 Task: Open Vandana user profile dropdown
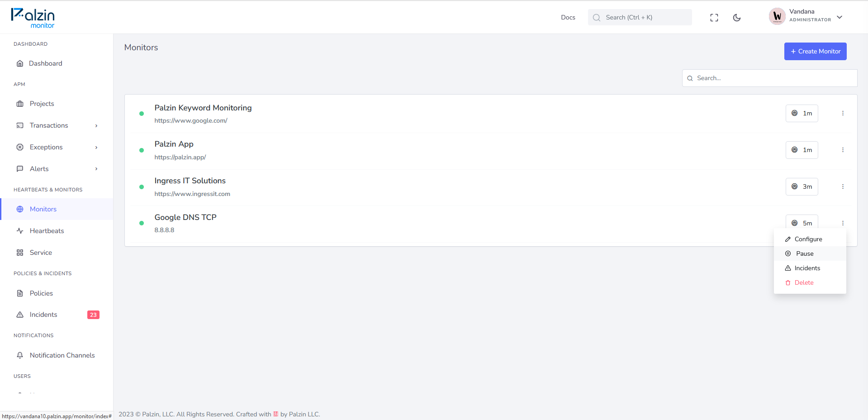(x=806, y=17)
